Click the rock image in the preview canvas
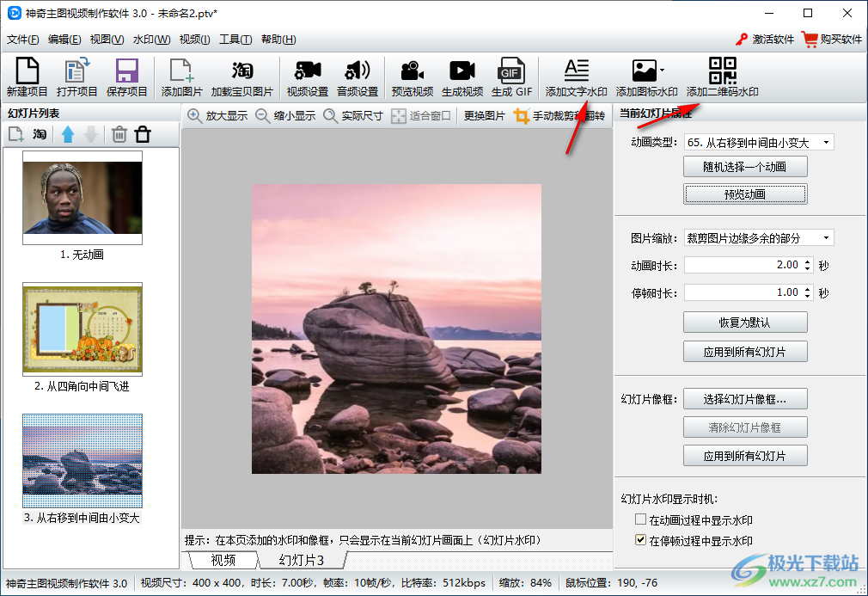868x596 pixels. tap(396, 329)
